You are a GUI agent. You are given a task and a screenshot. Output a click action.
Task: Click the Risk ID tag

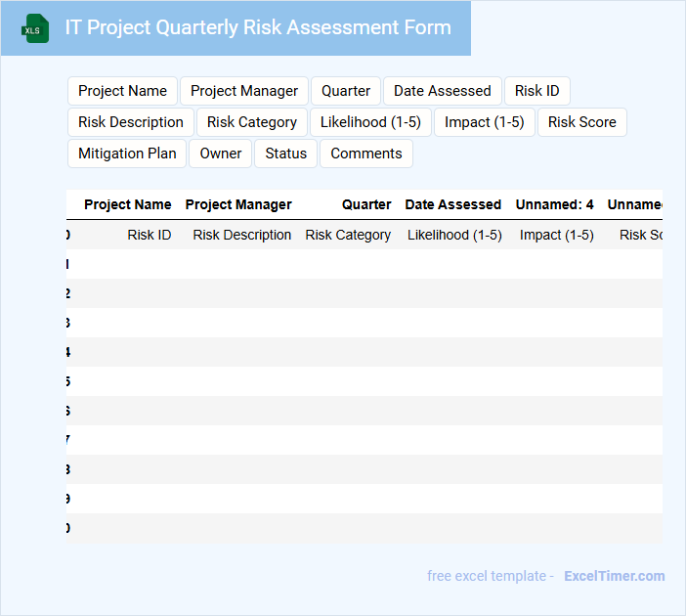click(536, 91)
